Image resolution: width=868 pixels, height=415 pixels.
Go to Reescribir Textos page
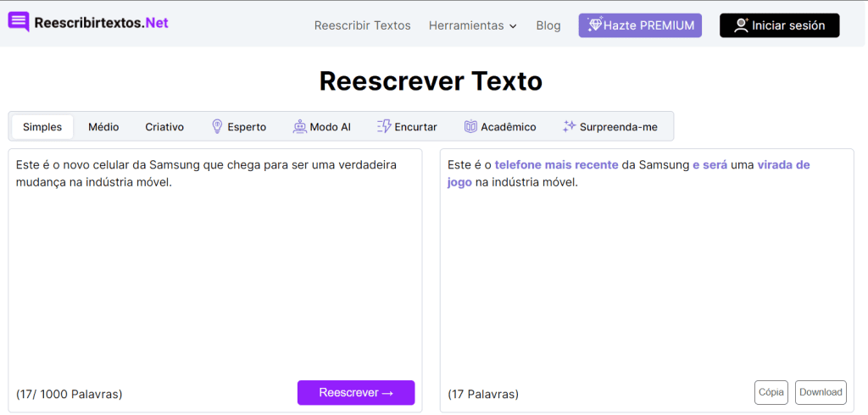363,25
